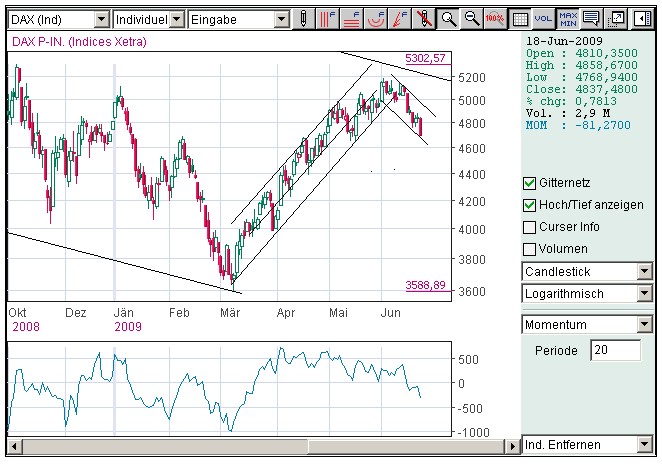Click the Vol. : 2,9 M value
The height and width of the screenshot is (464, 662).
click(x=568, y=113)
